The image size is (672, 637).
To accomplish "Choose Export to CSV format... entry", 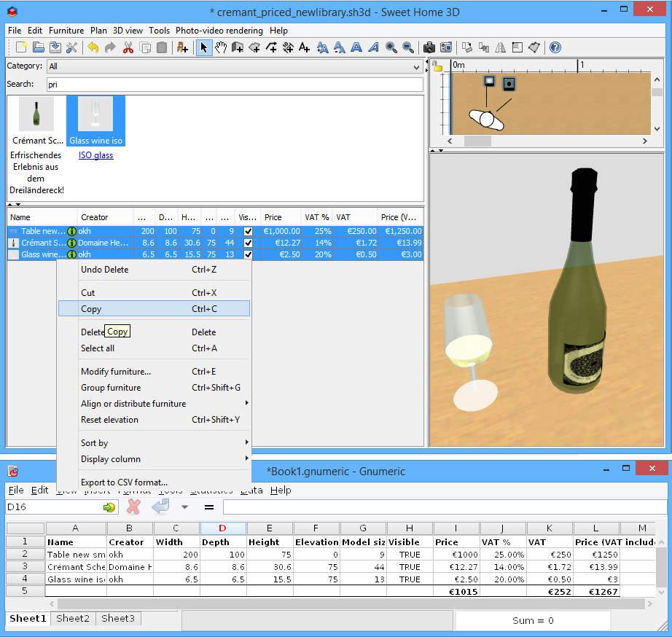I will click(x=154, y=482).
